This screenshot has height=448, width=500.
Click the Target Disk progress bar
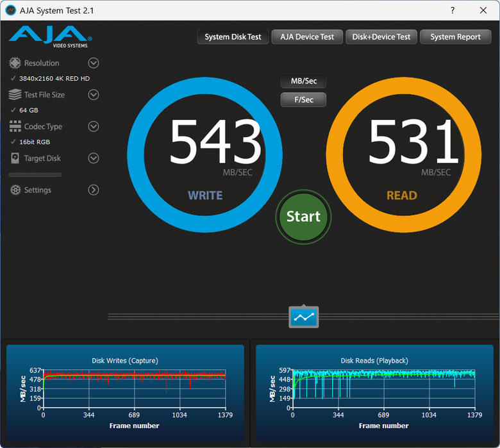click(x=35, y=174)
